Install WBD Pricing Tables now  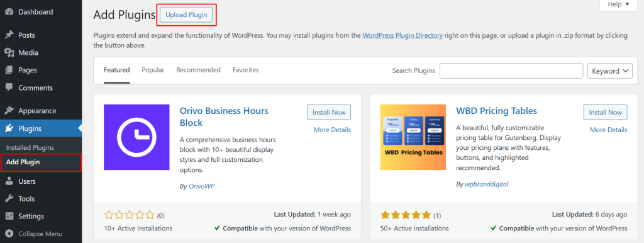[x=606, y=112]
